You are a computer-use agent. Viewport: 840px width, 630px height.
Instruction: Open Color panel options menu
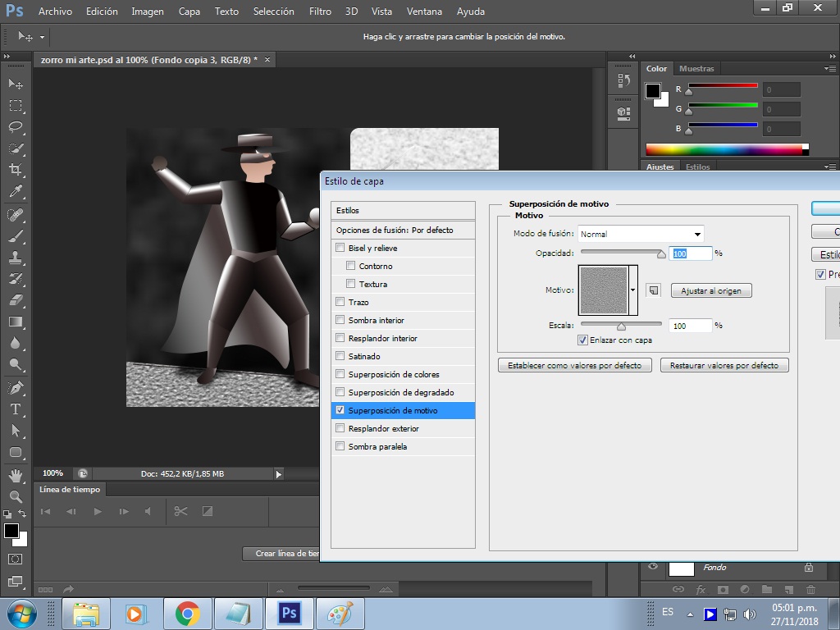coord(830,69)
